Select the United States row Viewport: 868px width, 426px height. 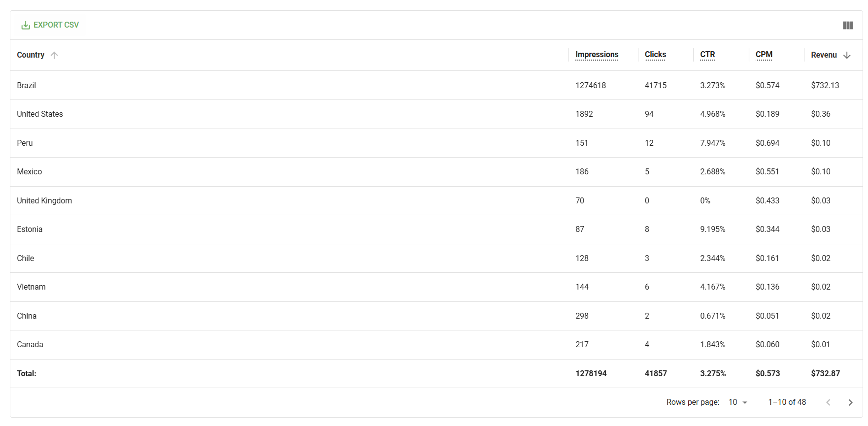click(x=436, y=114)
